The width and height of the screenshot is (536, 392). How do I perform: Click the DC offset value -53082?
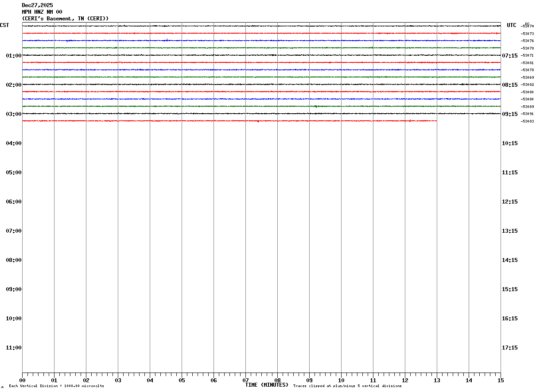(x=528, y=85)
